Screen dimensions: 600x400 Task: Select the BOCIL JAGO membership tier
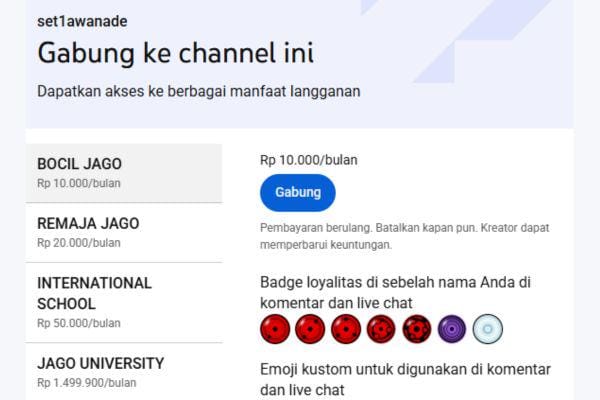(124, 173)
